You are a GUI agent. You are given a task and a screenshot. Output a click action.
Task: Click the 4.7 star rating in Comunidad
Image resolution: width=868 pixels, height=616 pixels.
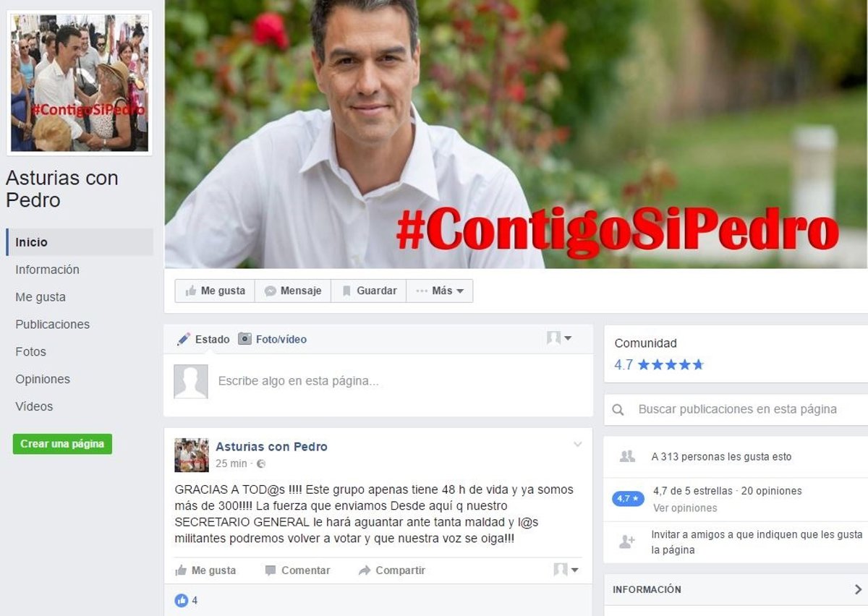pyautogui.click(x=659, y=365)
